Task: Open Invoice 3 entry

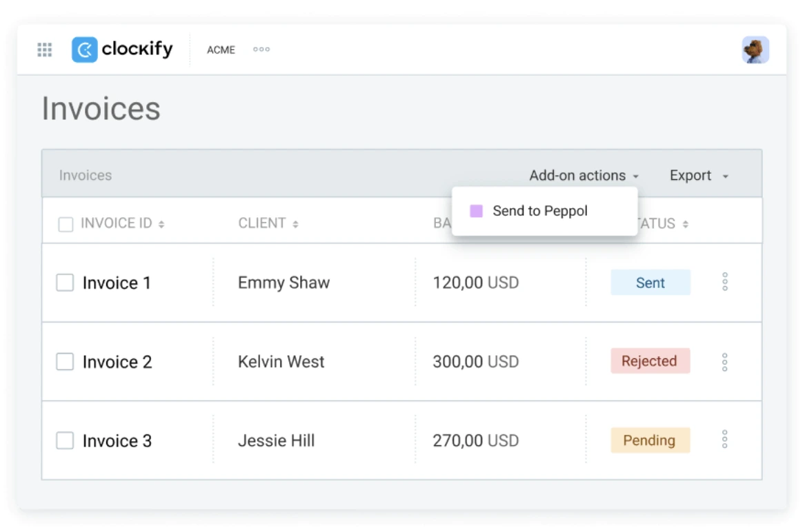Action: coord(117,441)
